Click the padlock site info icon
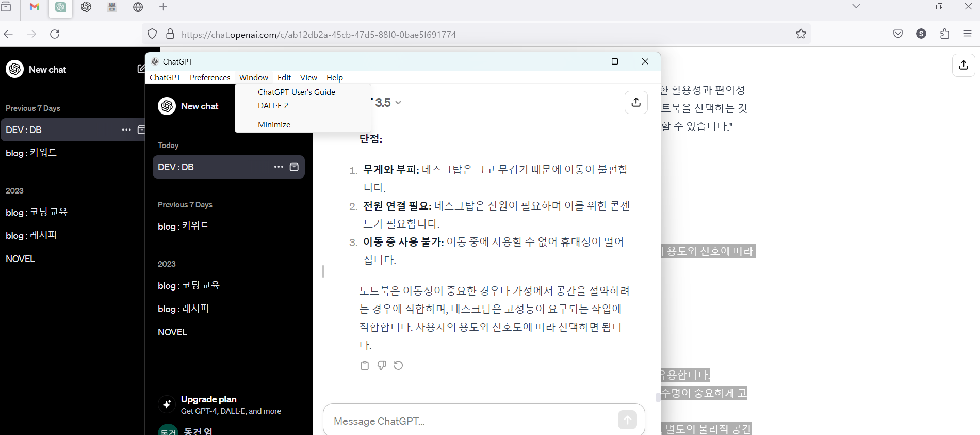Image resolution: width=980 pixels, height=435 pixels. [x=170, y=34]
